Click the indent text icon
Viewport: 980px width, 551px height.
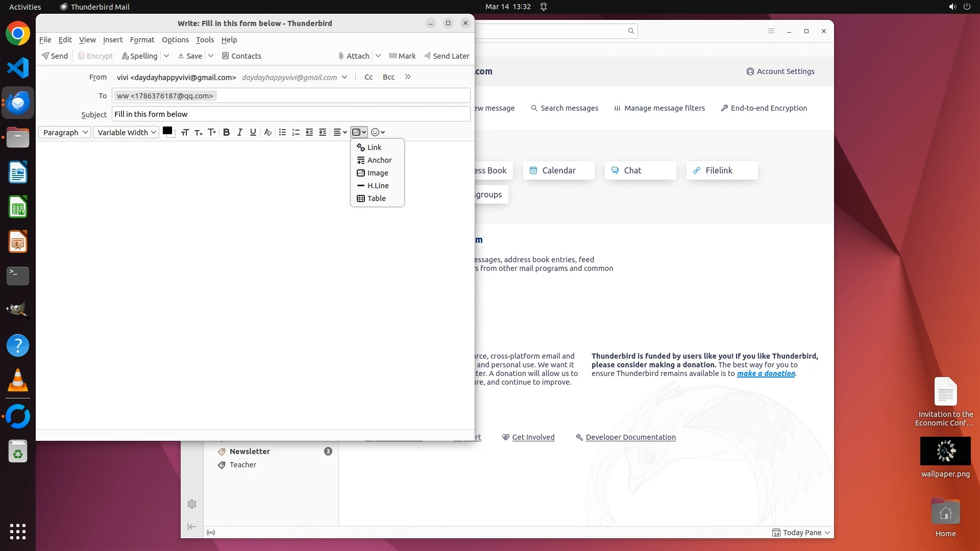pyautogui.click(x=323, y=132)
